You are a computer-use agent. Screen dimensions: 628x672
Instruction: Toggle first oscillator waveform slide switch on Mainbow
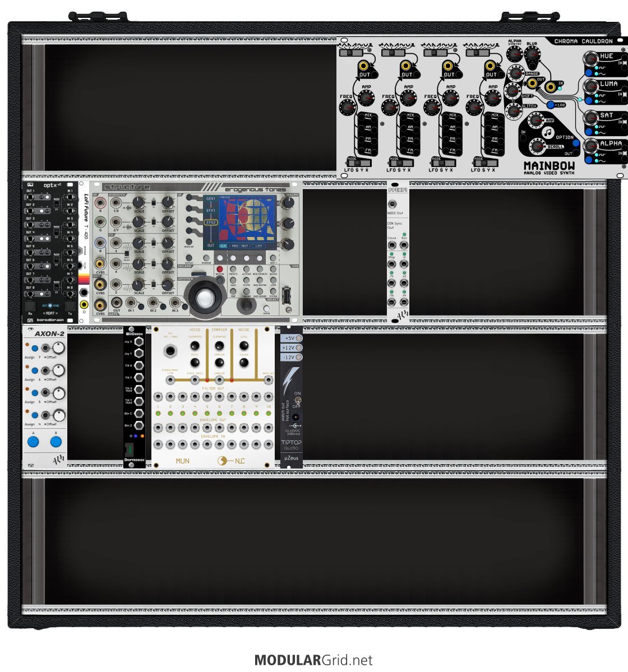[x=350, y=53]
